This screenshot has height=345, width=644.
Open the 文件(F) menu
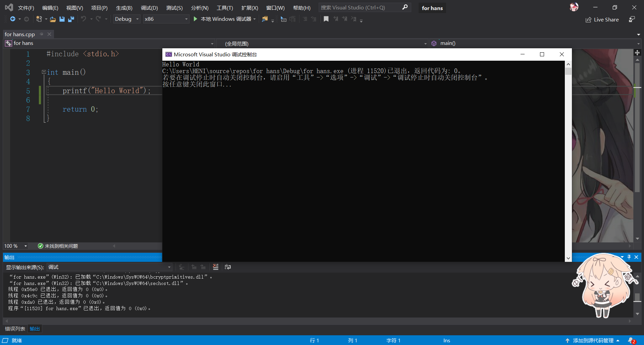coord(26,8)
